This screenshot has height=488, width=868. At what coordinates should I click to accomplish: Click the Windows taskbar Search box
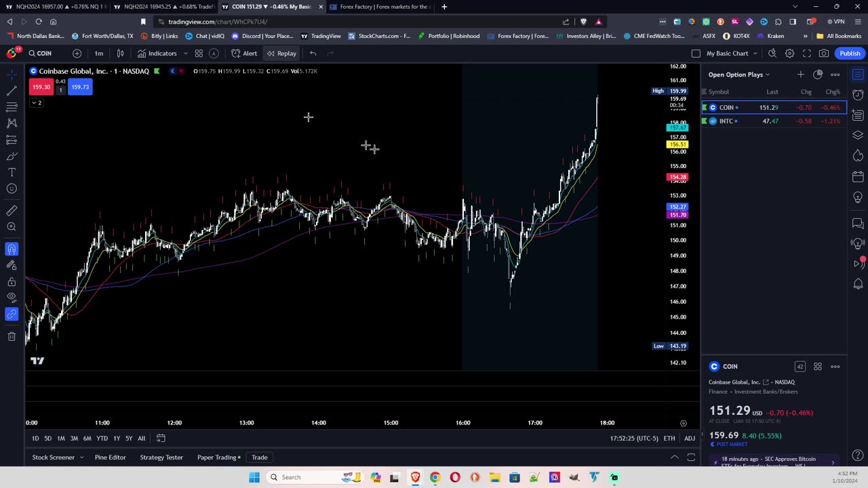[315, 477]
